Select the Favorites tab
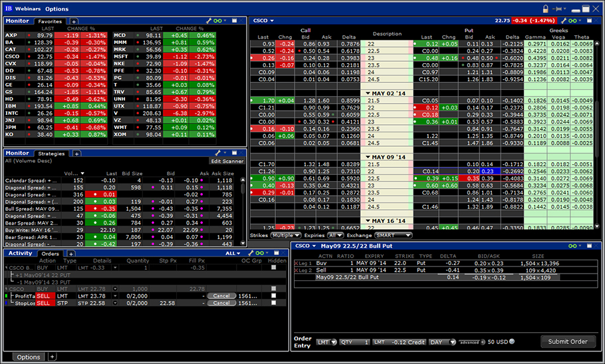This screenshot has width=605, height=364. coord(50,22)
